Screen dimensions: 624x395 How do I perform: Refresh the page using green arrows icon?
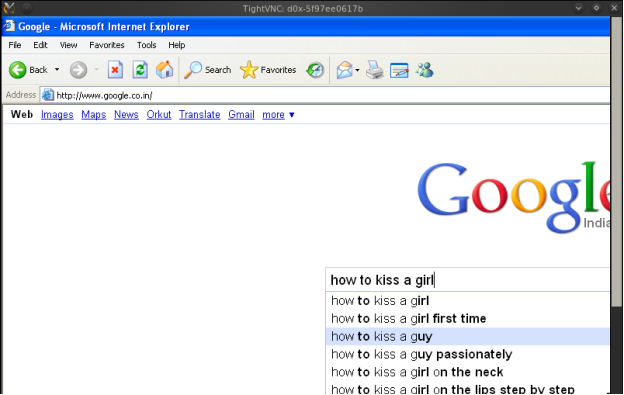pos(140,70)
